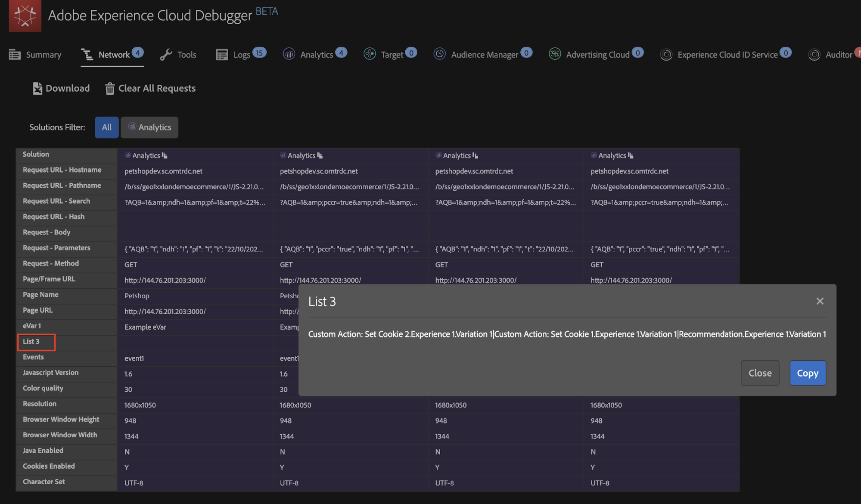Click the Target tab icon
The width and height of the screenshot is (861, 504).
coord(370,54)
